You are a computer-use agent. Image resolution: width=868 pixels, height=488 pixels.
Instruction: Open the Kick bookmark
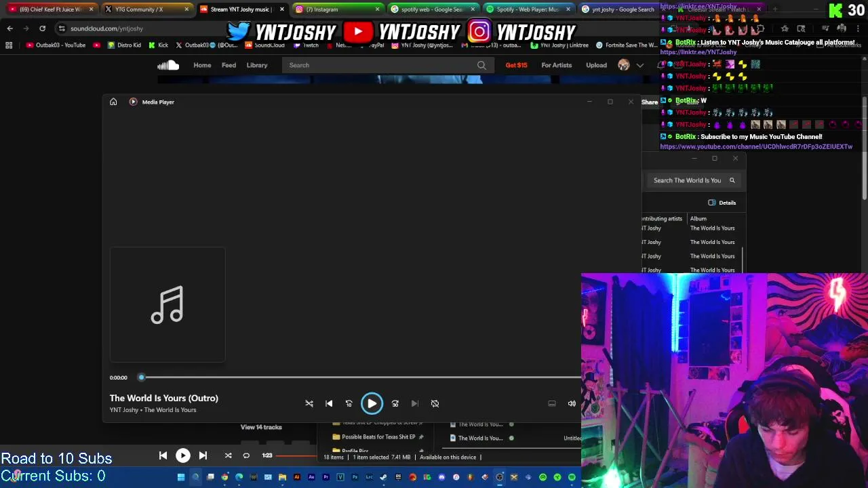[x=158, y=45]
